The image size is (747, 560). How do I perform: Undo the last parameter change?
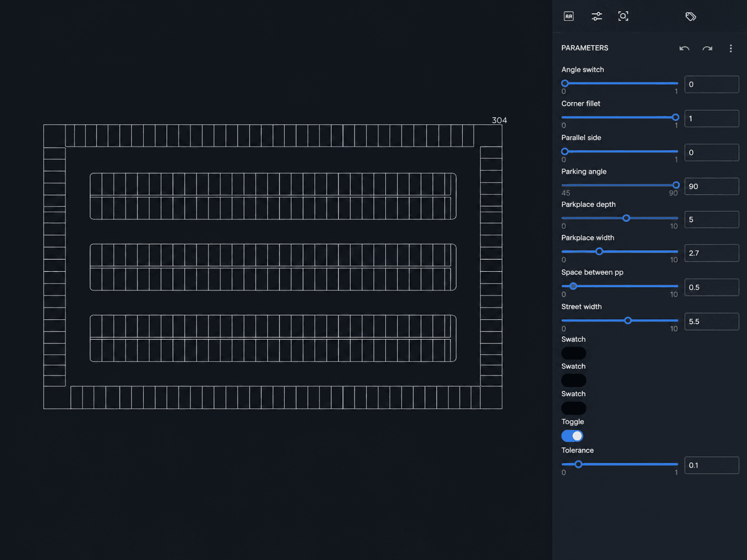(x=685, y=48)
